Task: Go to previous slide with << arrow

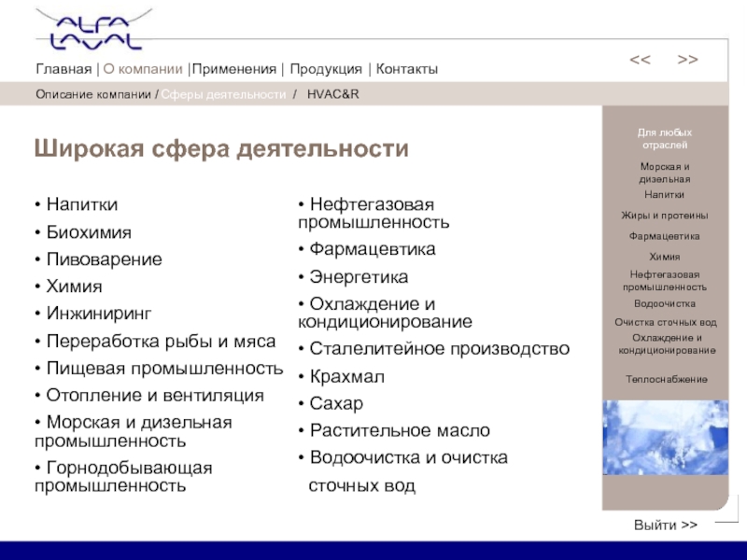Action: tap(640, 60)
